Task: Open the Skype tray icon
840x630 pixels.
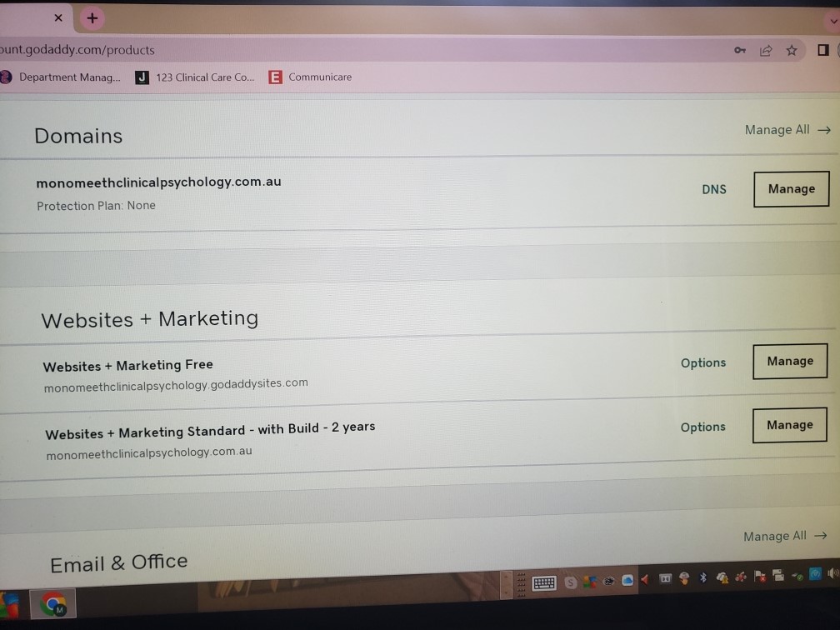Action: click(571, 583)
